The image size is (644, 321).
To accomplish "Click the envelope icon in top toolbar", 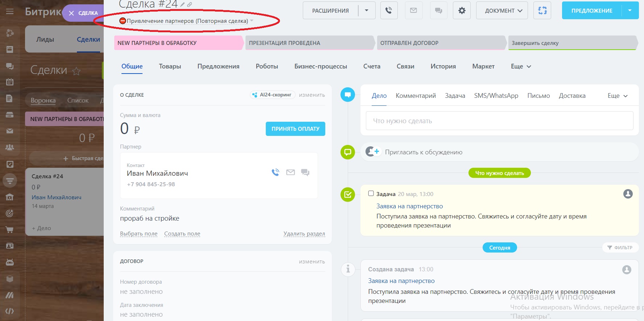I will click(x=413, y=11).
